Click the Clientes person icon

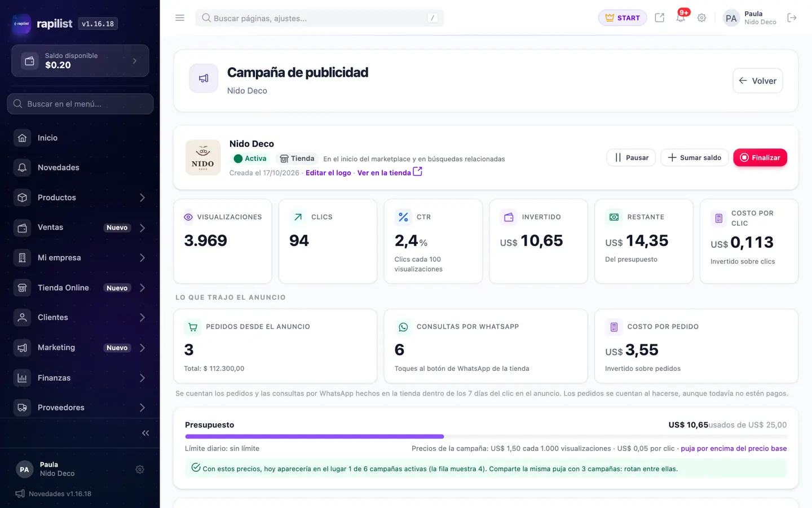pyautogui.click(x=22, y=317)
